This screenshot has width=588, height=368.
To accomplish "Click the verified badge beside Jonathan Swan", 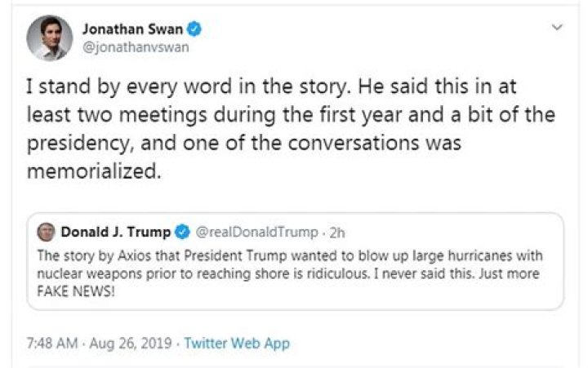I will click(194, 29).
